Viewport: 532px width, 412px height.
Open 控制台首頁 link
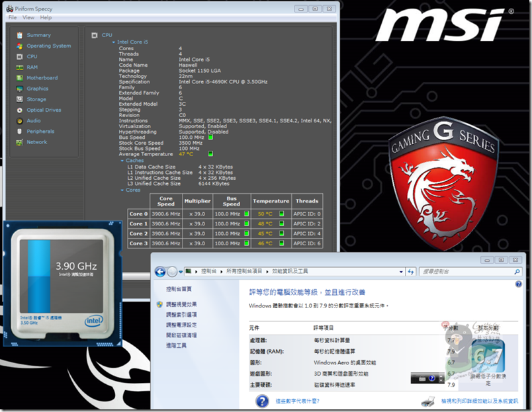179,289
